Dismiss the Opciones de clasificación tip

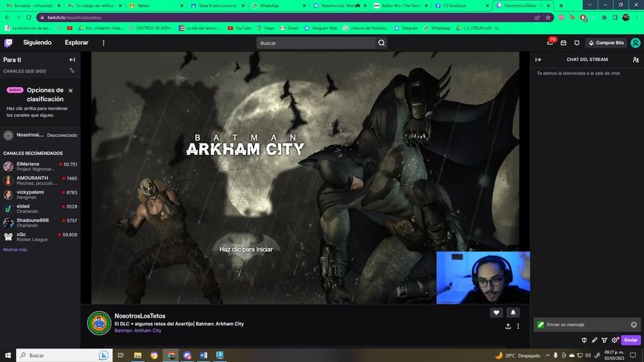[x=70, y=90]
